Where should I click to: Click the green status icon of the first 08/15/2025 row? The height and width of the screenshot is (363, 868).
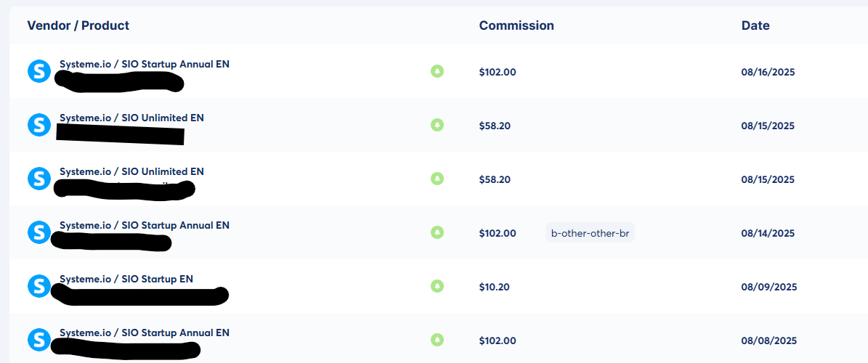pos(437,125)
